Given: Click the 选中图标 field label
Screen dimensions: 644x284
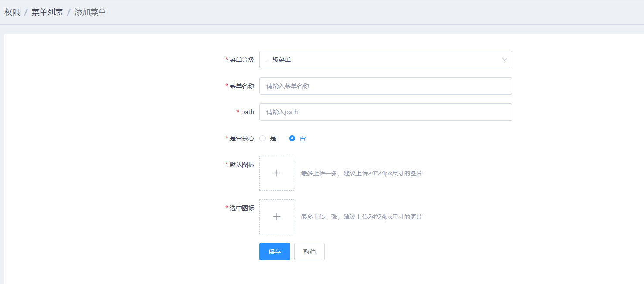Looking at the screenshot, I should tap(242, 208).
